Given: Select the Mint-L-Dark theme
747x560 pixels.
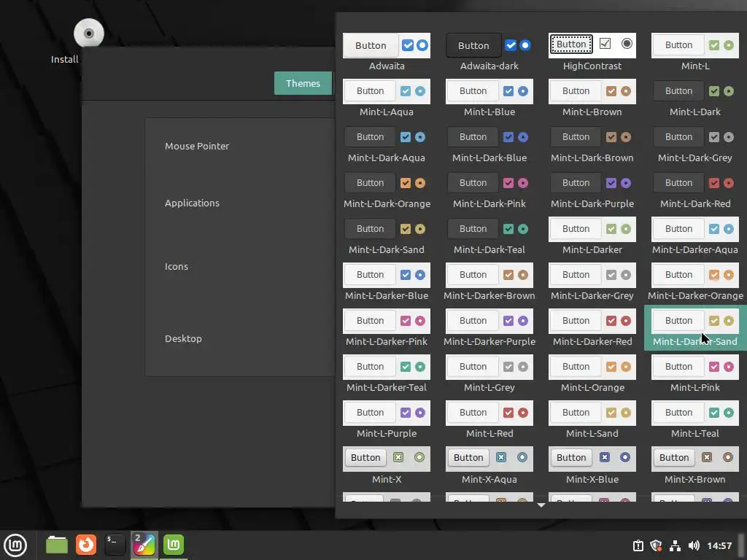Looking at the screenshot, I should point(695,98).
